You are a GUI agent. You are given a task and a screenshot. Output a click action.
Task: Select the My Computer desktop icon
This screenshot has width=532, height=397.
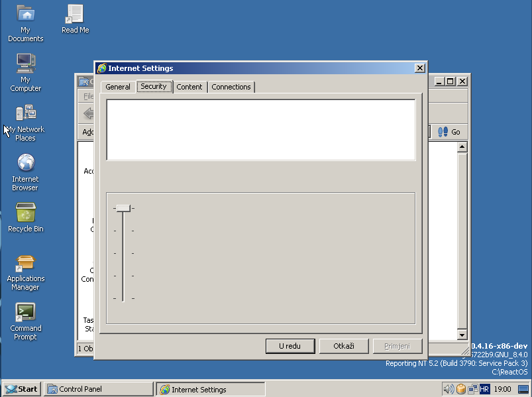[25, 64]
